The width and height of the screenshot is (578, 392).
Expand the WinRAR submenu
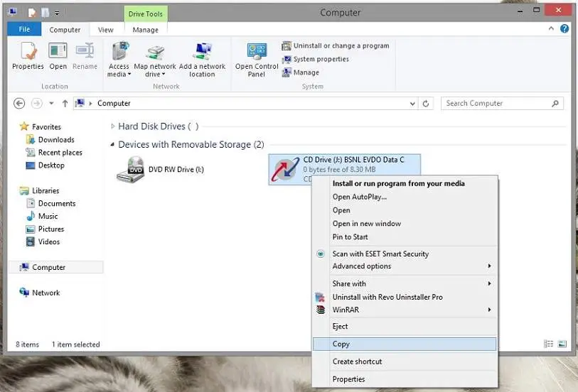tap(405, 310)
